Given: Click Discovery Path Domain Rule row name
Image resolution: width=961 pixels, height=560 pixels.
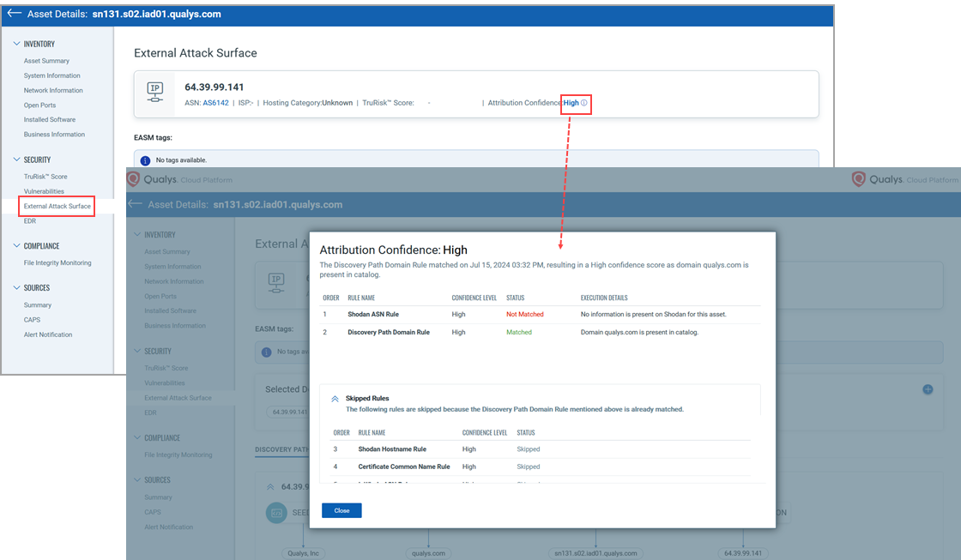Looking at the screenshot, I should click(389, 332).
